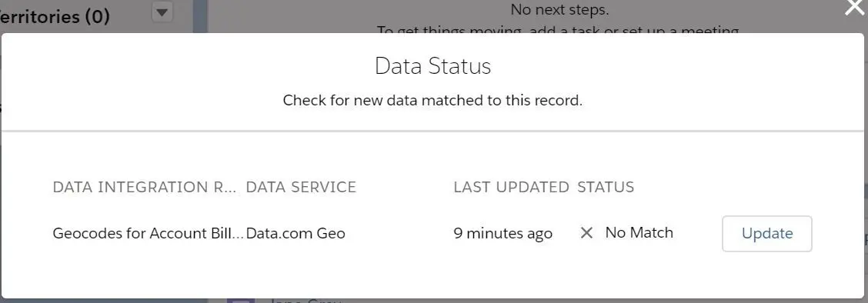Viewport: 868px width, 303px height.
Task: Select the Last Updated column header
Action: pos(511,187)
